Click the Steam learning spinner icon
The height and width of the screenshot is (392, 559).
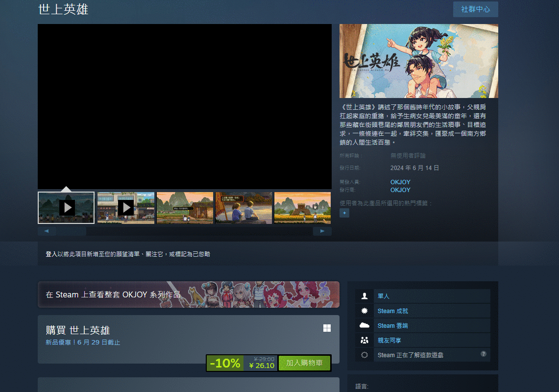tap(364, 355)
